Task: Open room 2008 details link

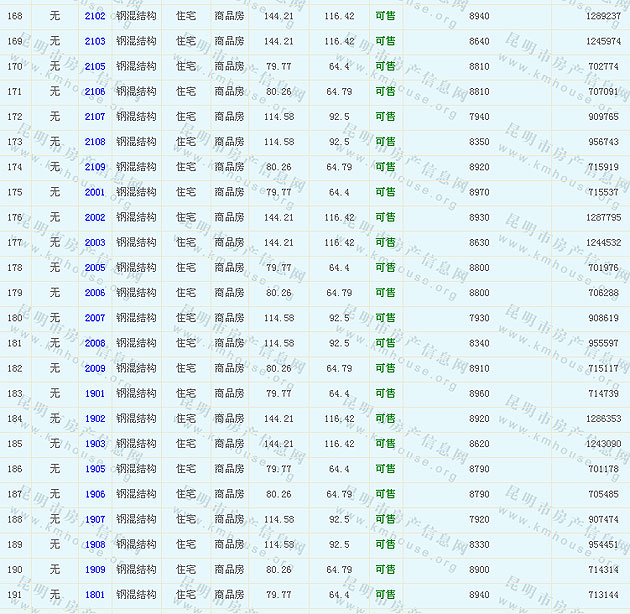Action: [x=95, y=343]
